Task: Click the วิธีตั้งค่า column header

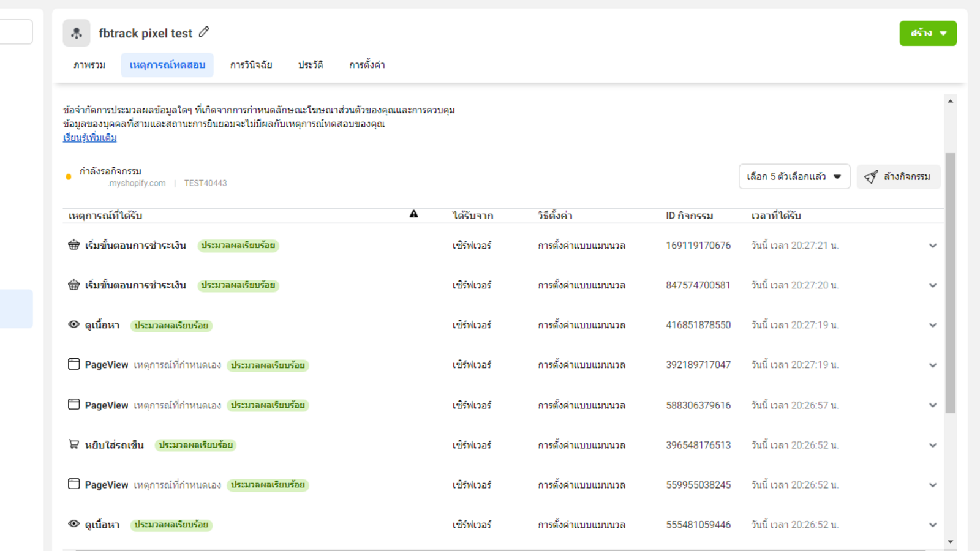Action: (555, 216)
